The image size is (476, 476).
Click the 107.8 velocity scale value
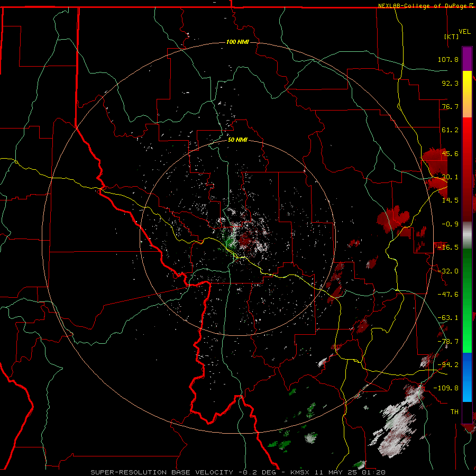pyautogui.click(x=448, y=59)
